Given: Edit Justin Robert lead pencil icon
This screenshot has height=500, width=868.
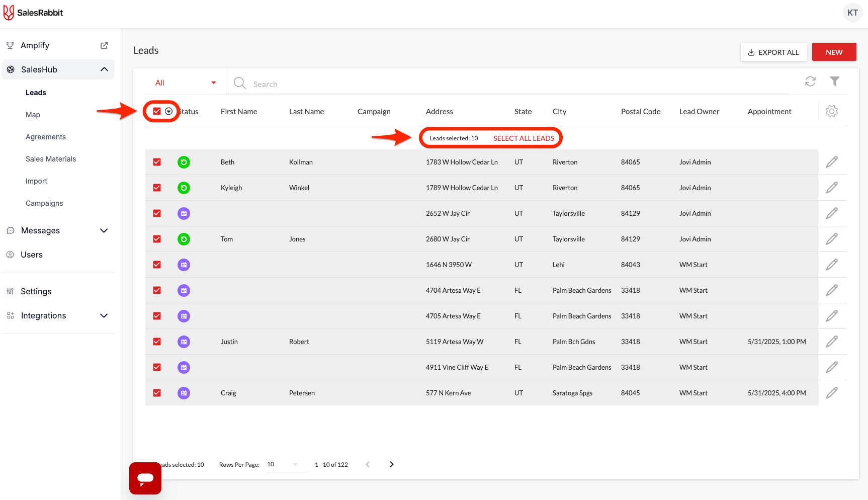Looking at the screenshot, I should 832,342.
